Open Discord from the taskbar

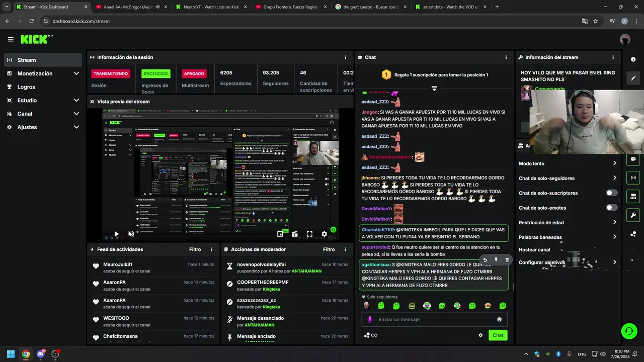(x=41, y=354)
